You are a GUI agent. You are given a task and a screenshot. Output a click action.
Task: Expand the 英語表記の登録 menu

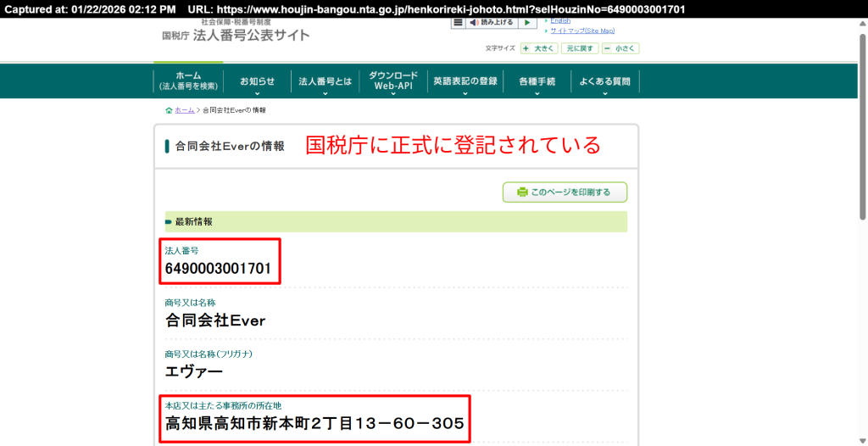[465, 81]
